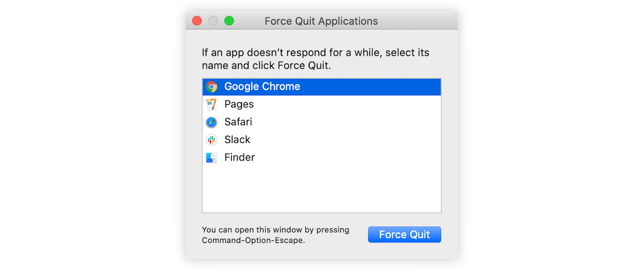Screen dimensions: 644x272
Task: Highlight the Finder name label
Action: 239,157
